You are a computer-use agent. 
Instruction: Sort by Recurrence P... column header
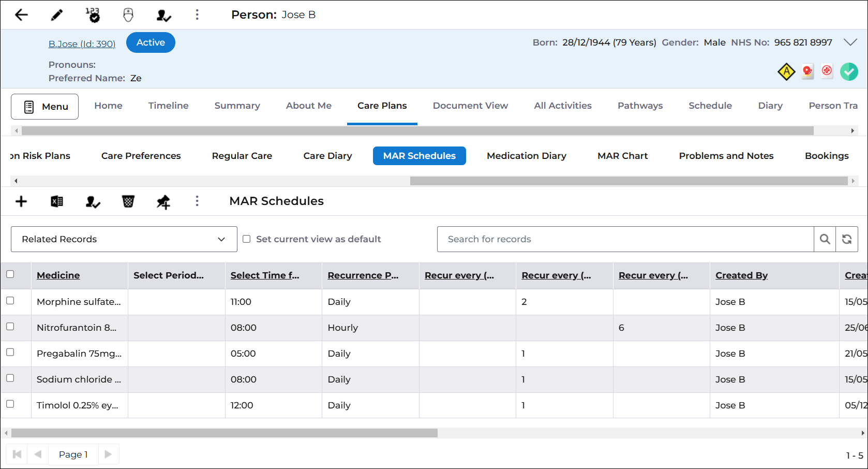[363, 275]
